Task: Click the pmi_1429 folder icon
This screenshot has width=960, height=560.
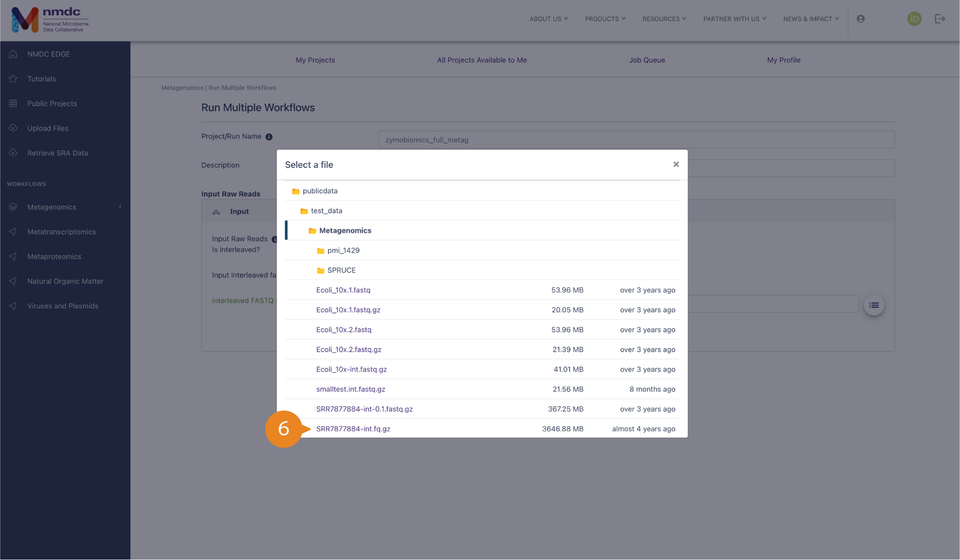Action: coord(320,251)
